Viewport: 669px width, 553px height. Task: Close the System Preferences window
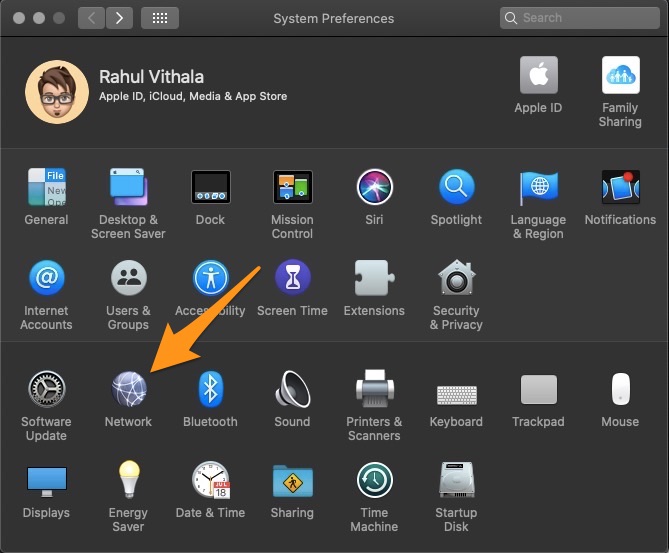[x=19, y=18]
